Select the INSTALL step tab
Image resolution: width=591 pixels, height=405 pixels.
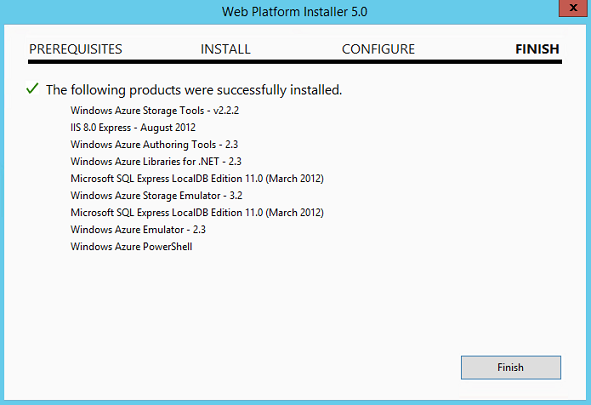(x=225, y=49)
